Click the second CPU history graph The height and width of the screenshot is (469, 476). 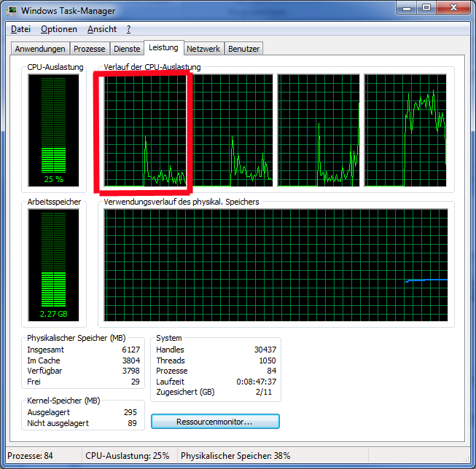click(x=233, y=130)
